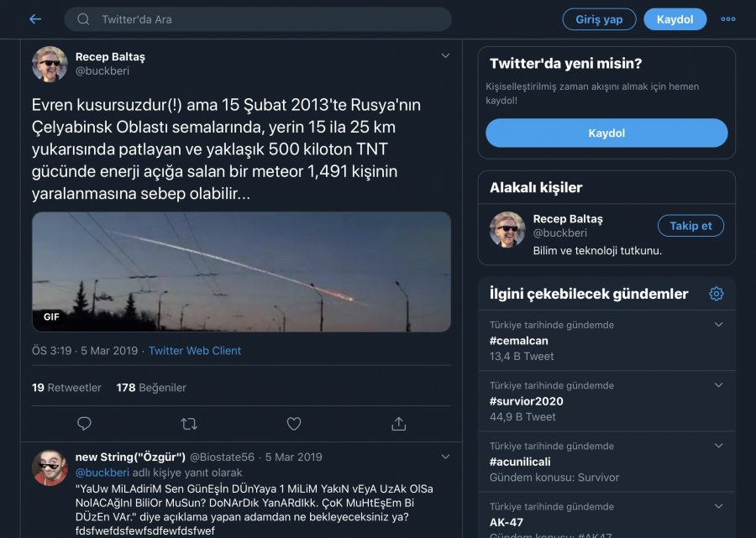The image size is (756, 538).
Task: Click the Giriş yap login button
Action: click(x=599, y=19)
